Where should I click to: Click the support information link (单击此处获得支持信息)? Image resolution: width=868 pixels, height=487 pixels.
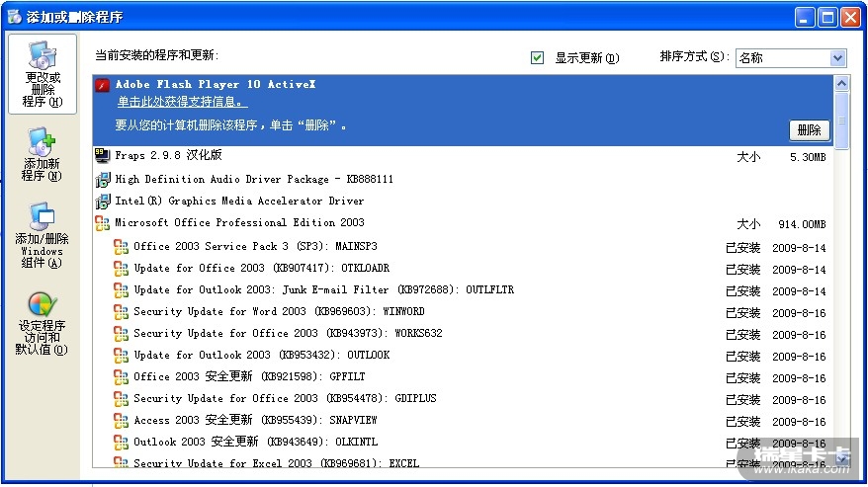[x=182, y=102]
